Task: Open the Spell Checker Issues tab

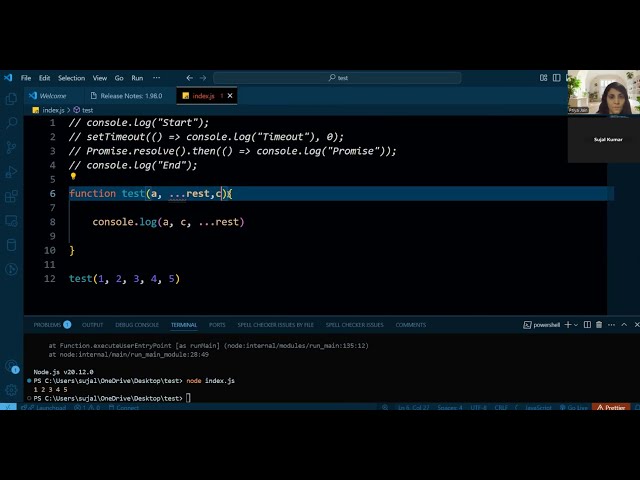Action: click(x=355, y=325)
